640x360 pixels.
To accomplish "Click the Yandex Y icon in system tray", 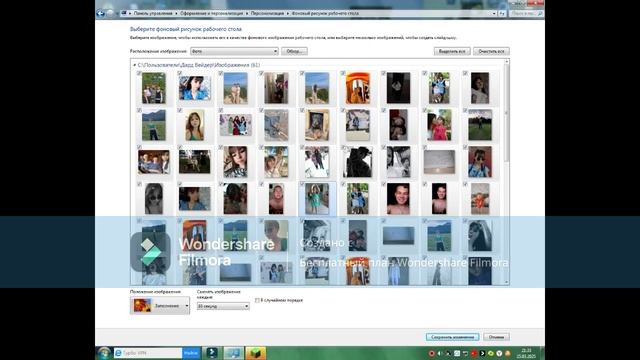I will point(499,353).
